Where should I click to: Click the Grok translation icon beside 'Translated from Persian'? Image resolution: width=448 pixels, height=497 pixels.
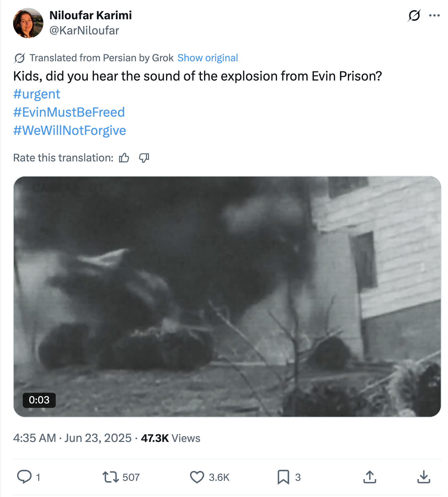pyautogui.click(x=20, y=58)
